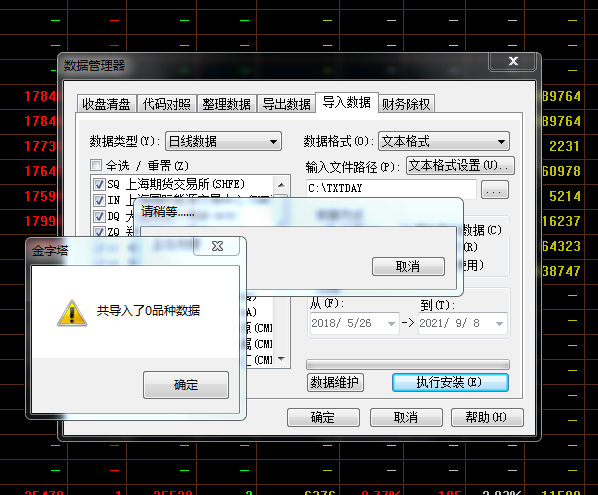This screenshot has height=495, width=598.
Task: Uncheck the IN exchange checkbox
Action: [99, 200]
